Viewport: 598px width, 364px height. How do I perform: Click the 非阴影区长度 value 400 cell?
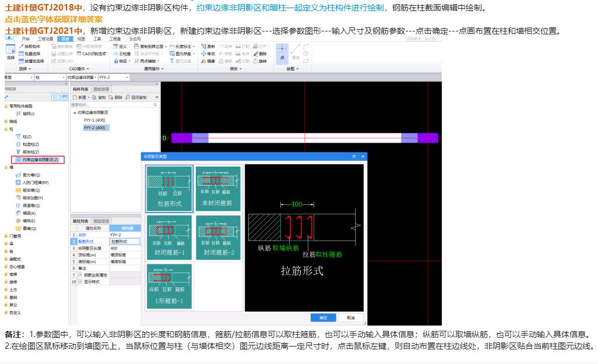pyautogui.click(x=125, y=248)
